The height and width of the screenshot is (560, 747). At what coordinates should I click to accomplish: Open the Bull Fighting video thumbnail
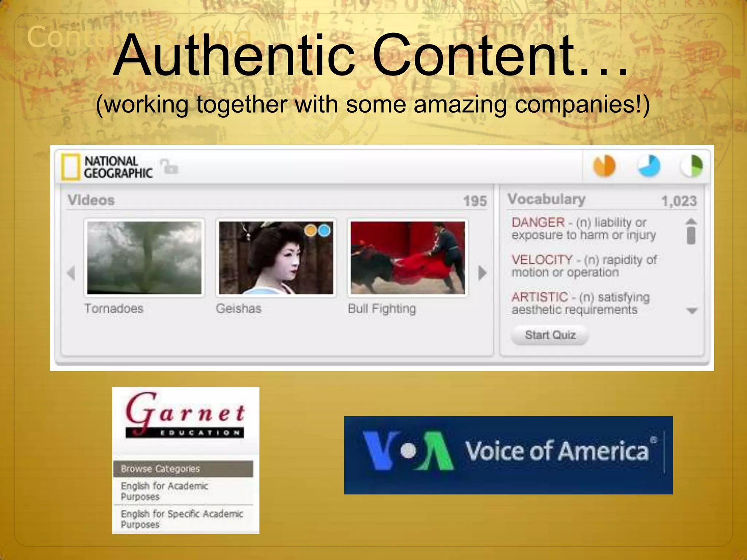click(407, 258)
